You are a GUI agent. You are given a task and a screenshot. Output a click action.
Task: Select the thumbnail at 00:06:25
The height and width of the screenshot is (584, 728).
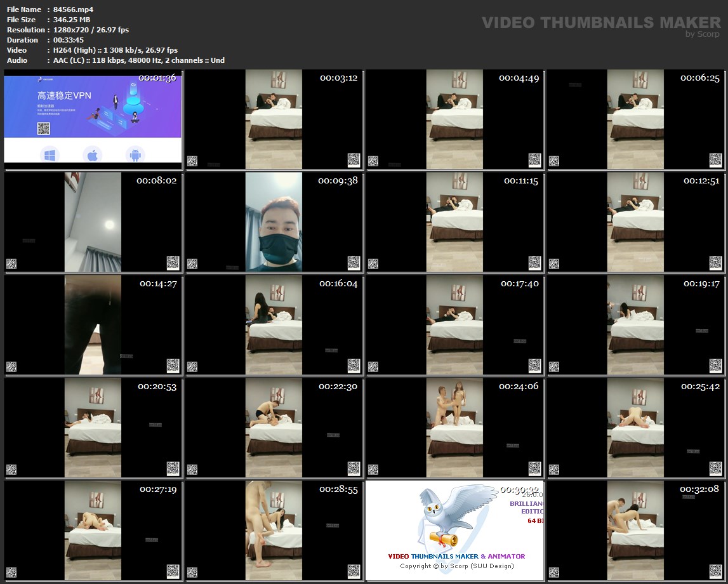(x=635, y=119)
